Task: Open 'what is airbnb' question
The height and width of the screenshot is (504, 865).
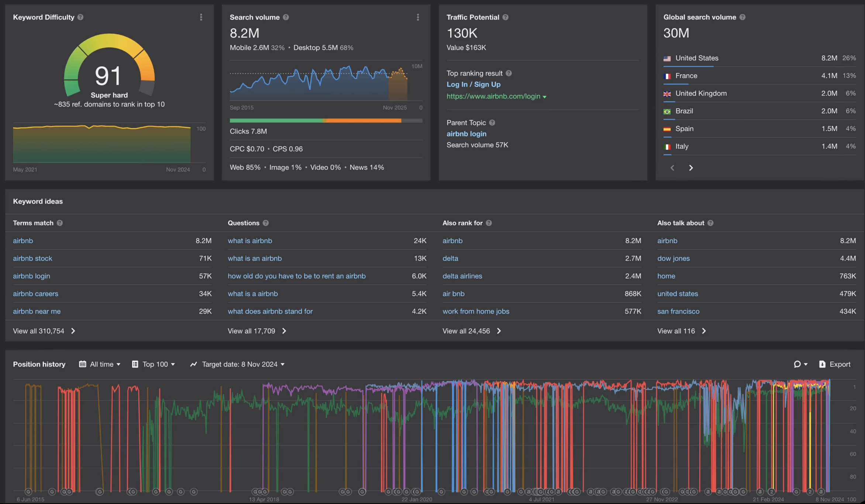Action: point(250,241)
